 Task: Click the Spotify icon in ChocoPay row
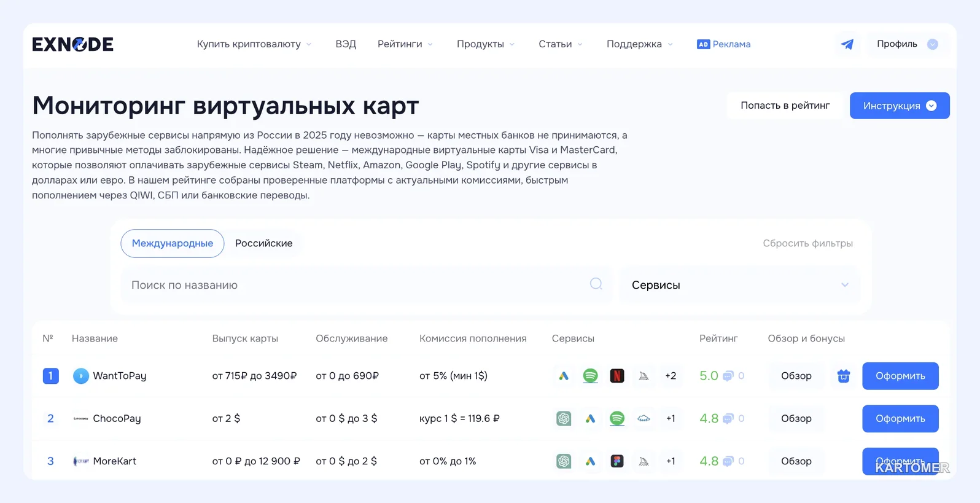pos(617,418)
